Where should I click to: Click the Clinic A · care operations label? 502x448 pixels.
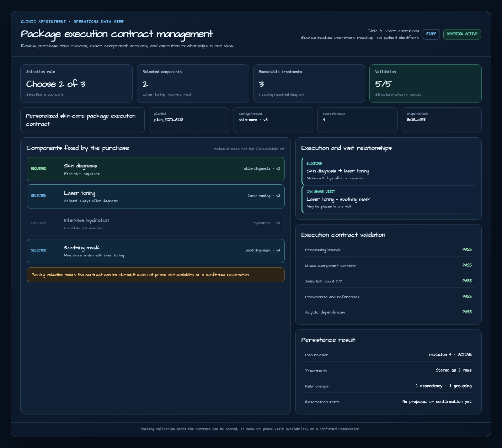click(393, 31)
